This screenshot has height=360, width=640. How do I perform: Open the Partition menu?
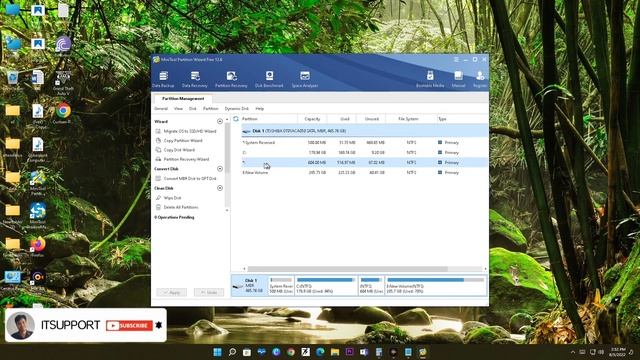pos(211,109)
